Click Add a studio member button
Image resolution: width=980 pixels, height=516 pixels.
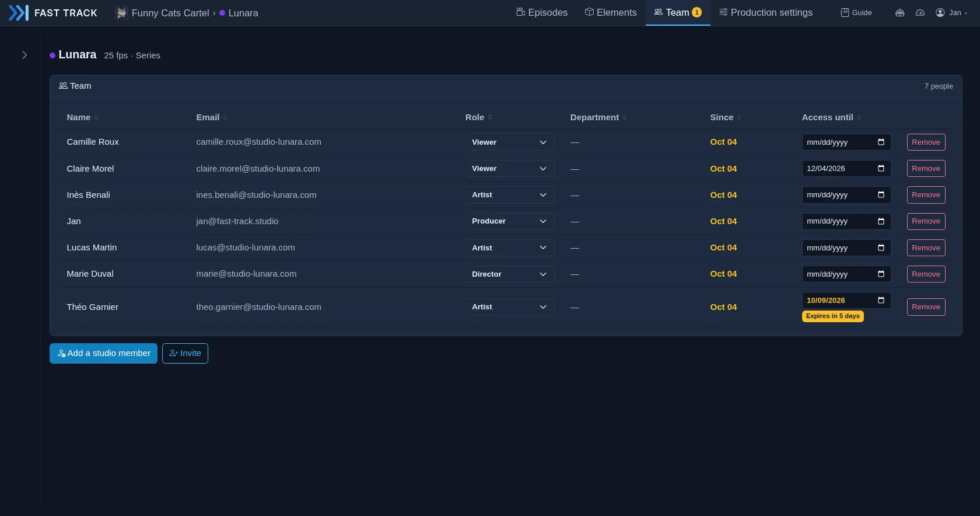103,353
